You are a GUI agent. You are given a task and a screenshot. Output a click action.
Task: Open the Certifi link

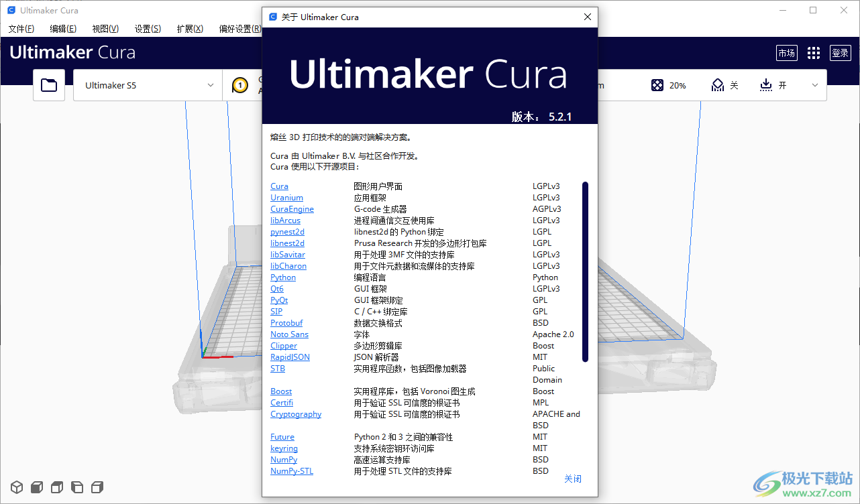coord(282,403)
